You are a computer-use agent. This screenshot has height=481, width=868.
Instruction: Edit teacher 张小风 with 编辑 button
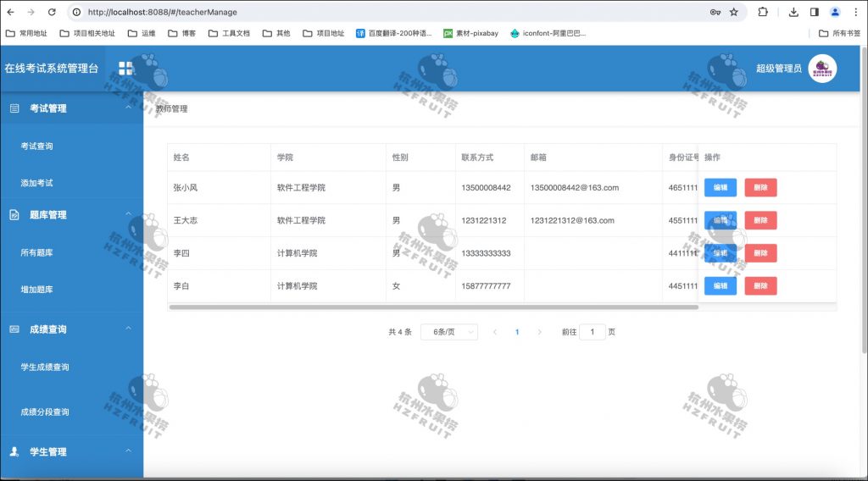[x=721, y=187]
